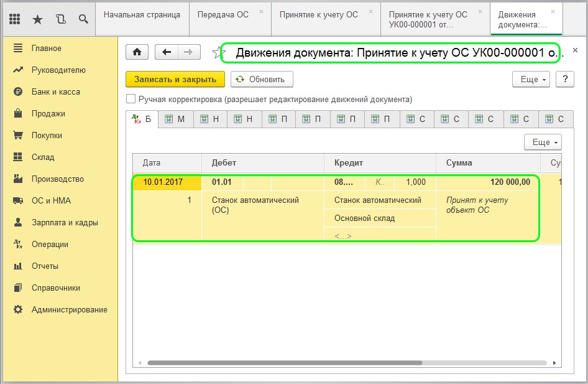Screen dimensions: 588x384
Task: Click Записать и закрыть button
Action: (x=175, y=79)
